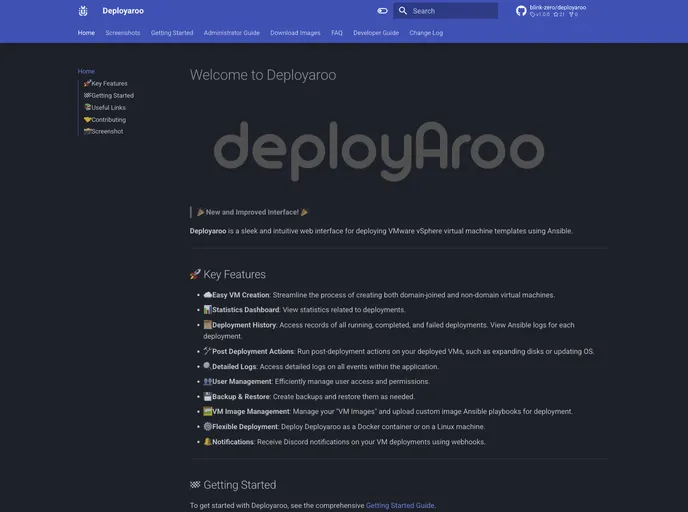Click the Search input field
The height and width of the screenshot is (512, 688).
click(452, 11)
